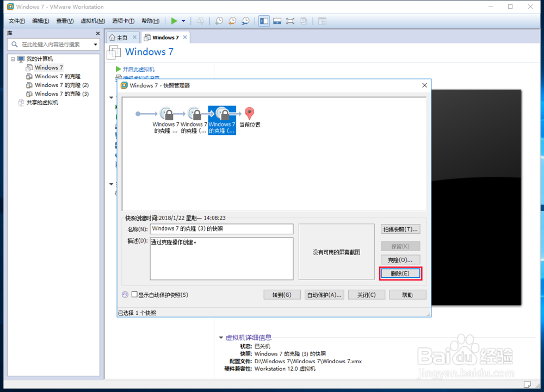Click the 当前位置 red pin marker

pyautogui.click(x=250, y=113)
